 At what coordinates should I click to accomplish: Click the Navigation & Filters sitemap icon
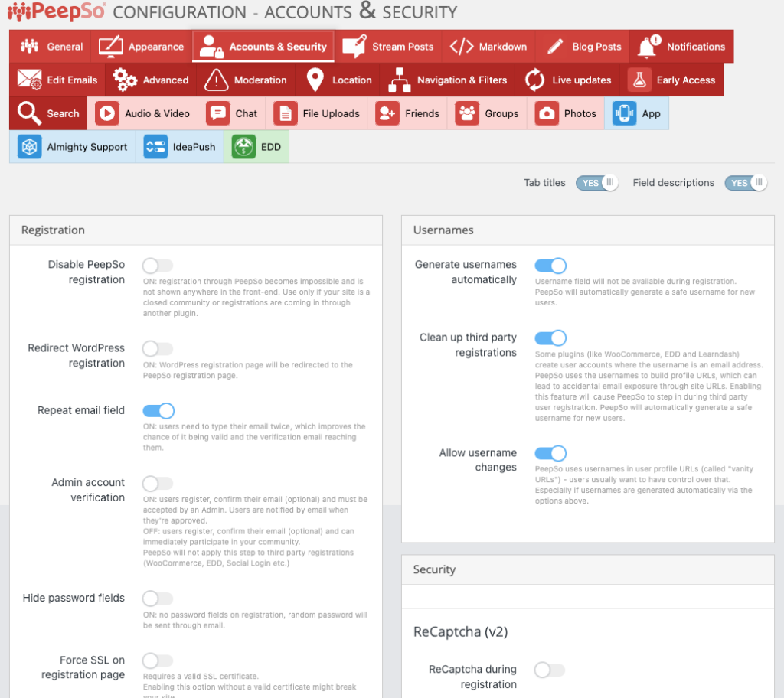tap(400, 80)
